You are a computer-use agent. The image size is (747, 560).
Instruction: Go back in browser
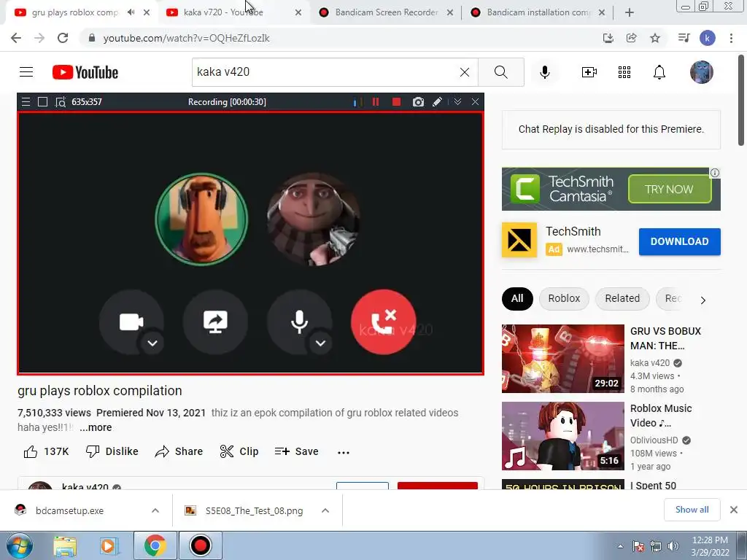16,38
